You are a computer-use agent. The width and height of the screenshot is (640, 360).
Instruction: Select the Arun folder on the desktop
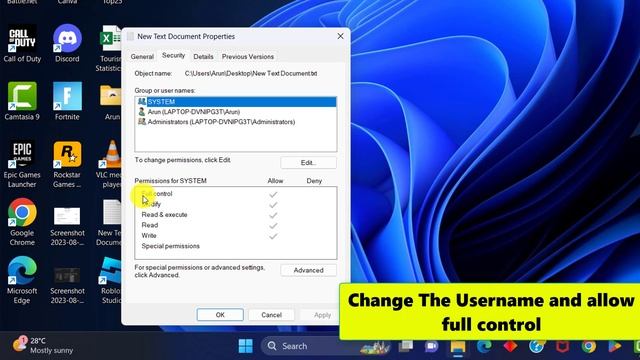[111, 102]
